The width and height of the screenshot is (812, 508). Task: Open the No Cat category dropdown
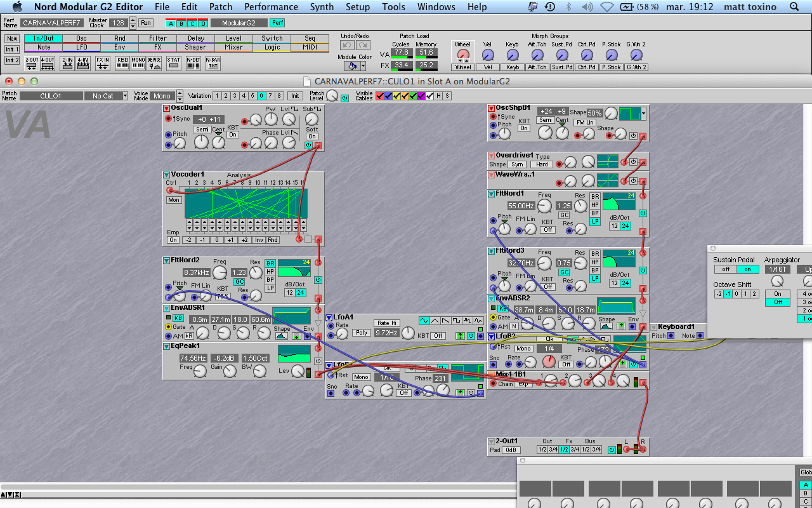[x=107, y=96]
